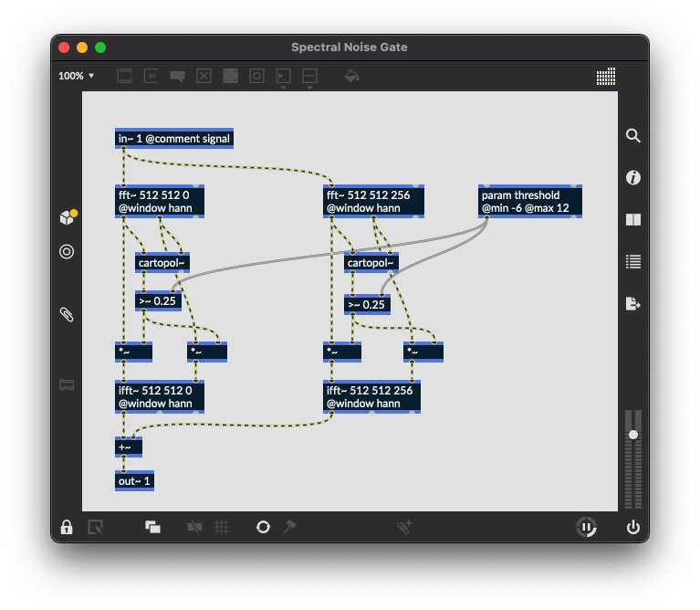Screen dimensions: 700x610
Task: Toggle the grid display in bottom toolbar
Action: pyautogui.click(x=221, y=527)
